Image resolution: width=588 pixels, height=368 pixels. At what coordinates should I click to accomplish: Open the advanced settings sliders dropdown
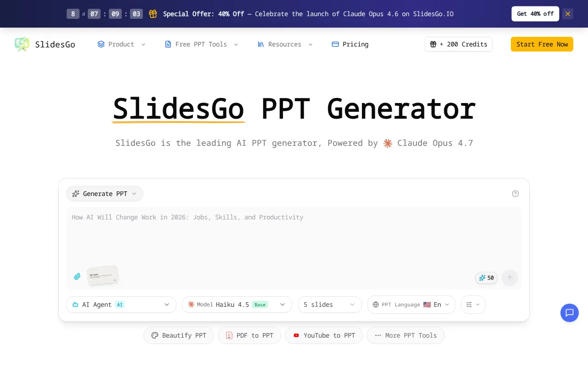click(473, 305)
